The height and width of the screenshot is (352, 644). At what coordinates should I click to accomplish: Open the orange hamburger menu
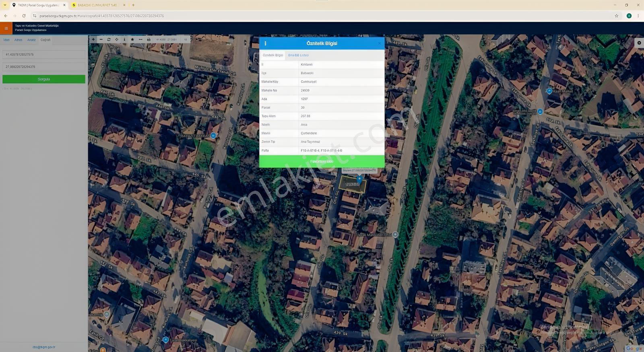(6, 28)
